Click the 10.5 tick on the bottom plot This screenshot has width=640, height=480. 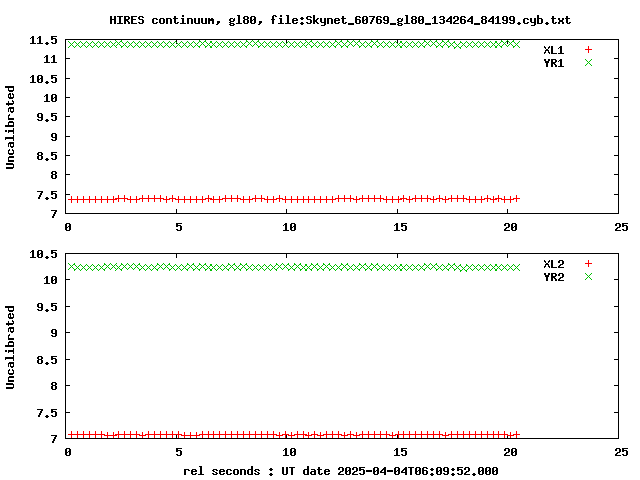coord(43,254)
